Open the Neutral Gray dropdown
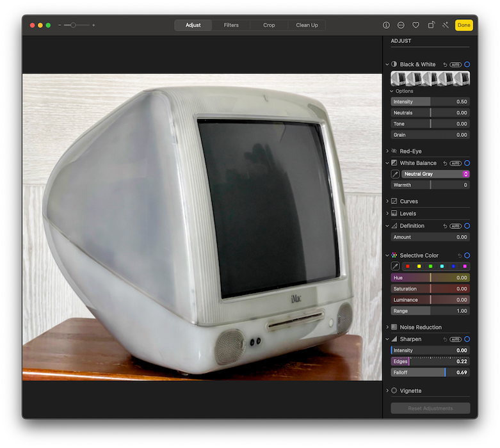 coord(435,174)
